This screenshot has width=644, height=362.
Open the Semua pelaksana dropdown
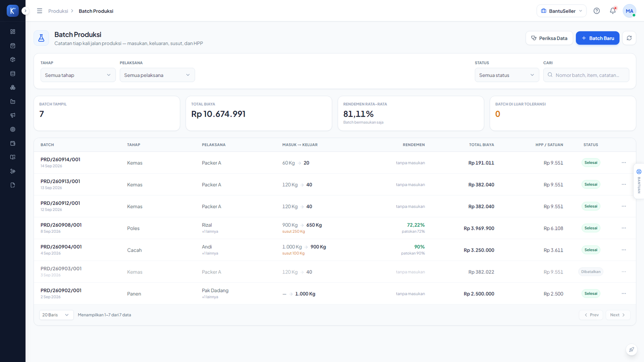(157, 75)
